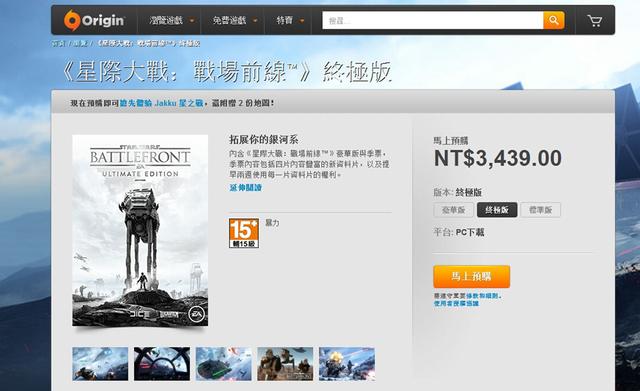This screenshot has width=640, height=391.
Task: Open the 免費遊戲 free games menu
Action: click(x=234, y=20)
